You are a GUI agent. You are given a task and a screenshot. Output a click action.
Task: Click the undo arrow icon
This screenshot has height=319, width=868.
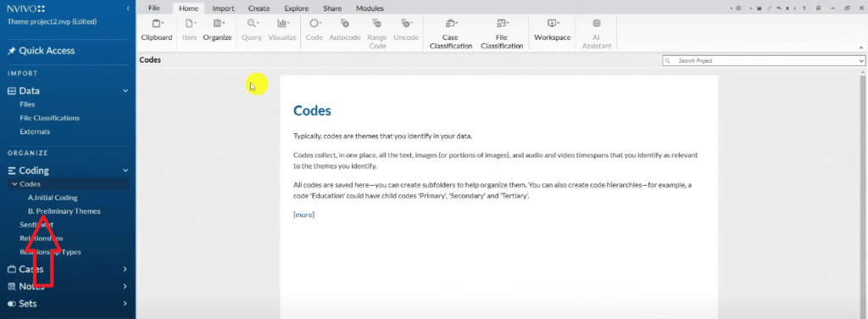[780, 8]
